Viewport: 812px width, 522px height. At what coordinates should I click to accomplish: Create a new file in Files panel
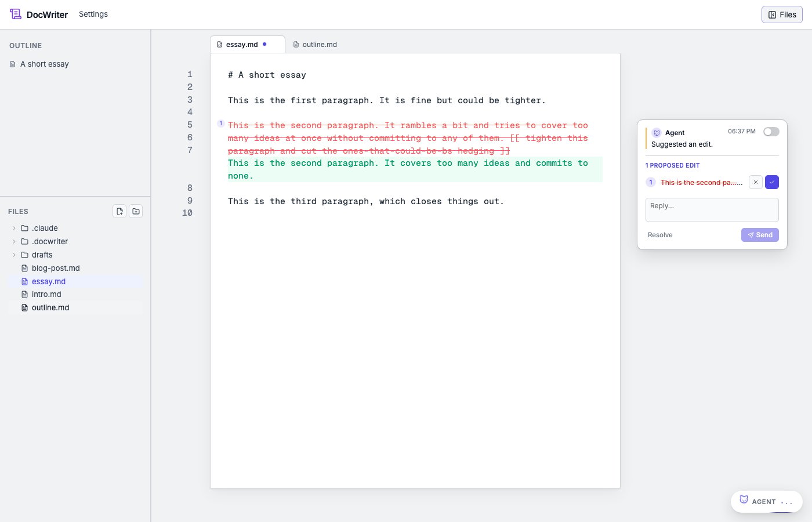[x=119, y=211]
